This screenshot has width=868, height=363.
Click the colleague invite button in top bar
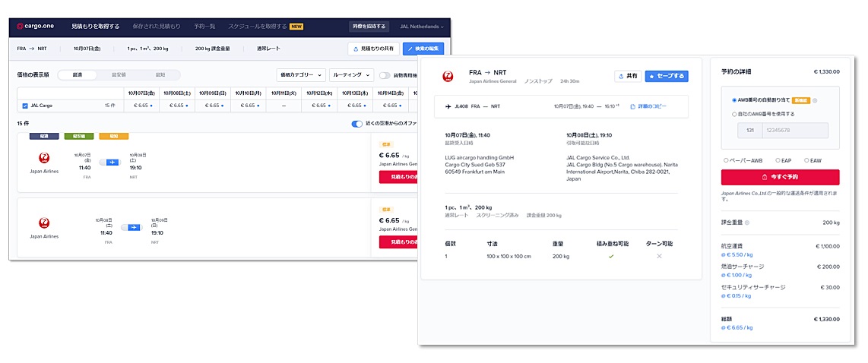coord(369,26)
